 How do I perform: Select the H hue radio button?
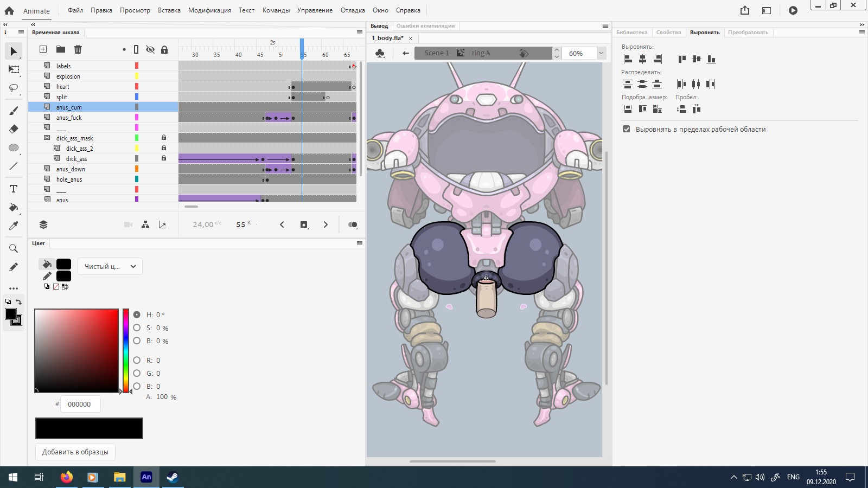coord(137,314)
